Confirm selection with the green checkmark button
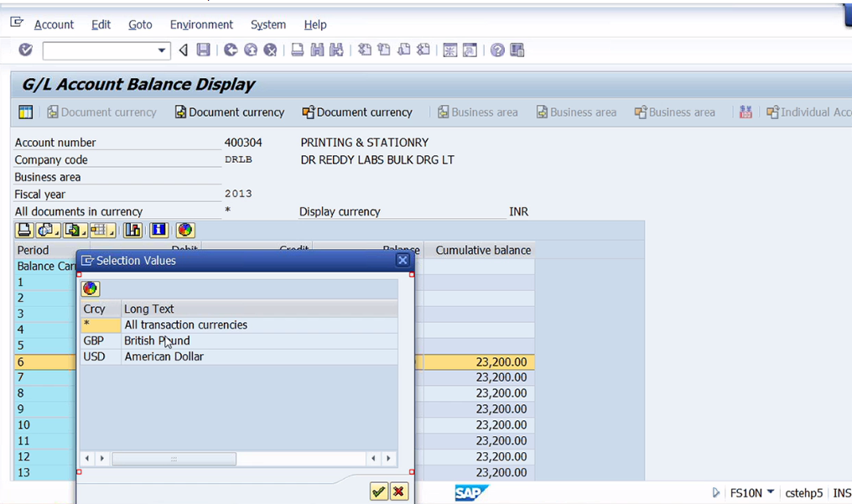Screen dimensions: 852x504 tap(379, 491)
